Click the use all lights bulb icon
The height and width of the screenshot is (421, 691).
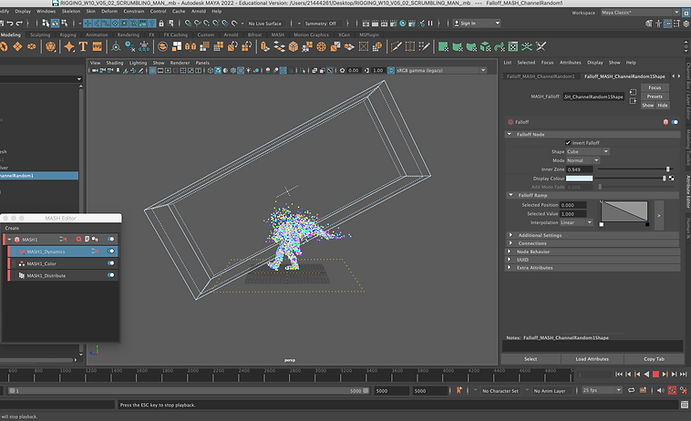coord(249,71)
